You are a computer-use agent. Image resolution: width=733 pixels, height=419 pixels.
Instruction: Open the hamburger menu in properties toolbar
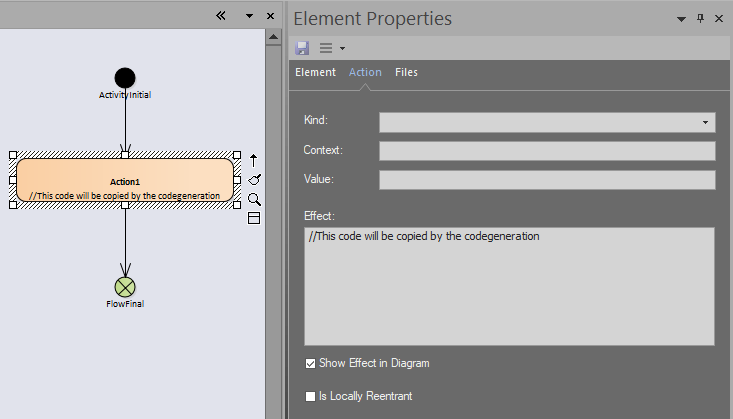(x=332, y=48)
